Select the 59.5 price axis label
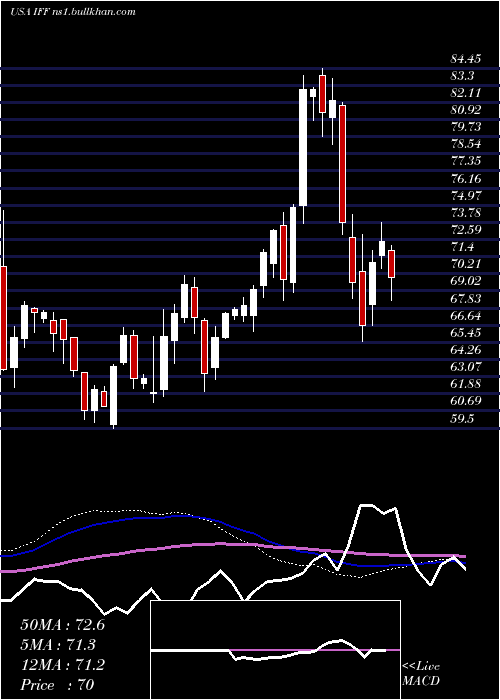Image resolution: width=500 pixels, height=700 pixels. coord(462,419)
